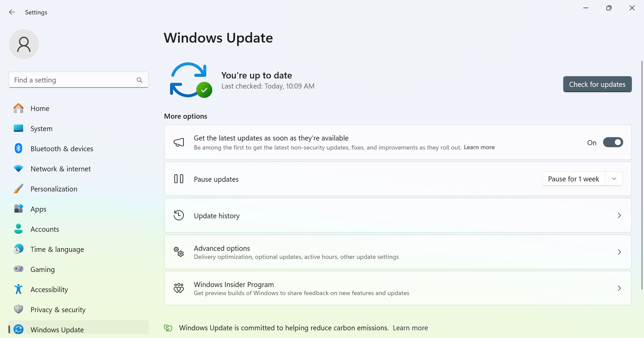
Task: Open Apps settings label
Action: coord(38,209)
